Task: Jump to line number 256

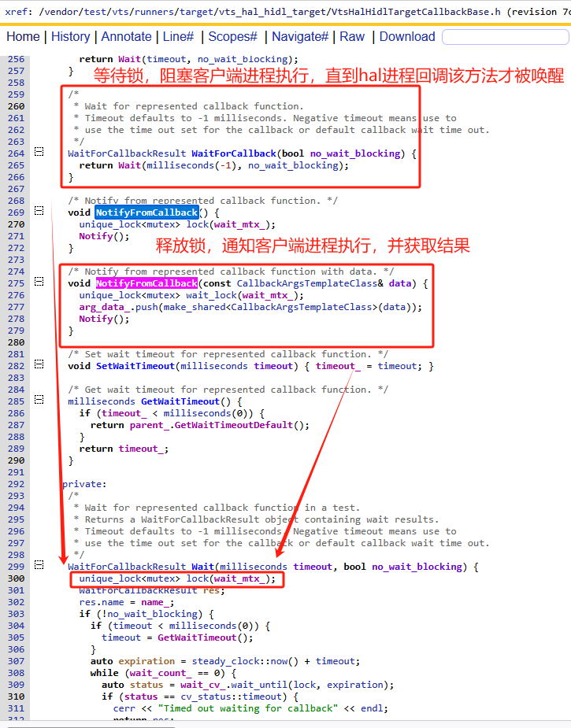Action: [x=17, y=60]
